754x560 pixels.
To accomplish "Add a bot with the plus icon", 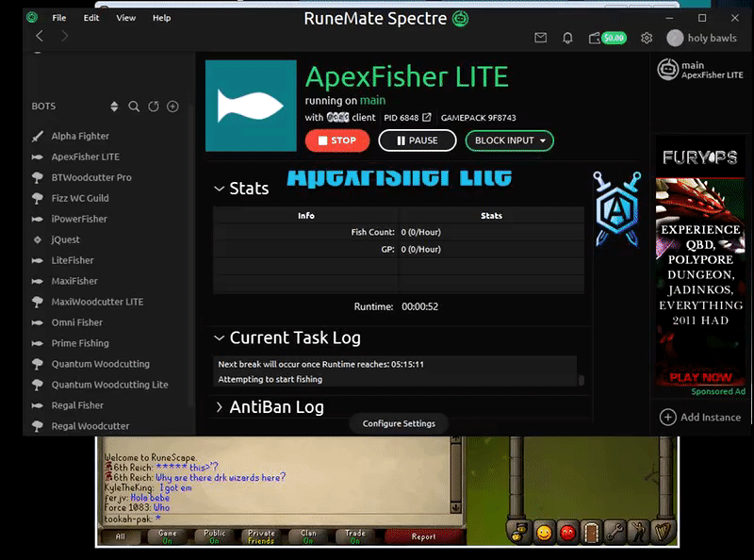I will (172, 107).
